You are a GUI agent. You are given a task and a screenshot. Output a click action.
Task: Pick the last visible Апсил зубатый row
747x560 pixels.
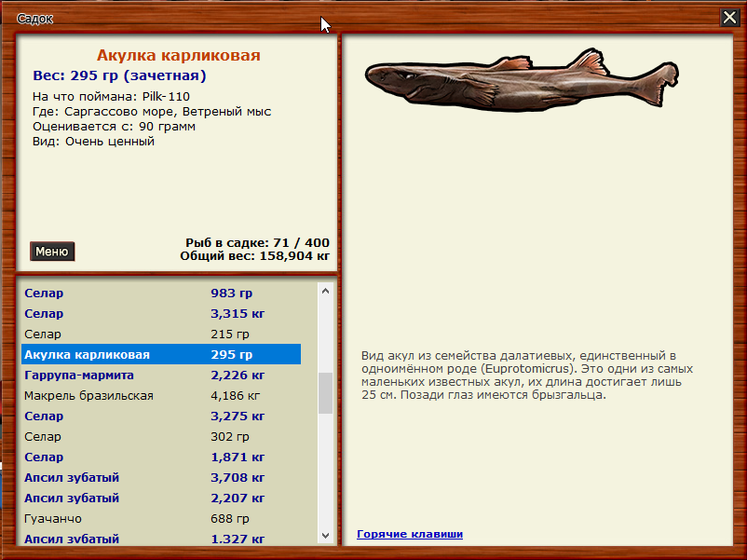pyautogui.click(x=160, y=538)
